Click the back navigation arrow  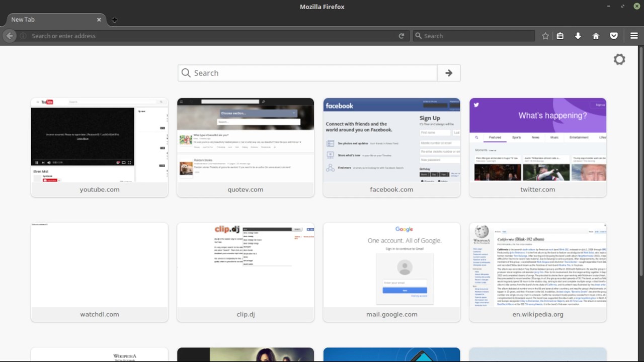tap(9, 36)
